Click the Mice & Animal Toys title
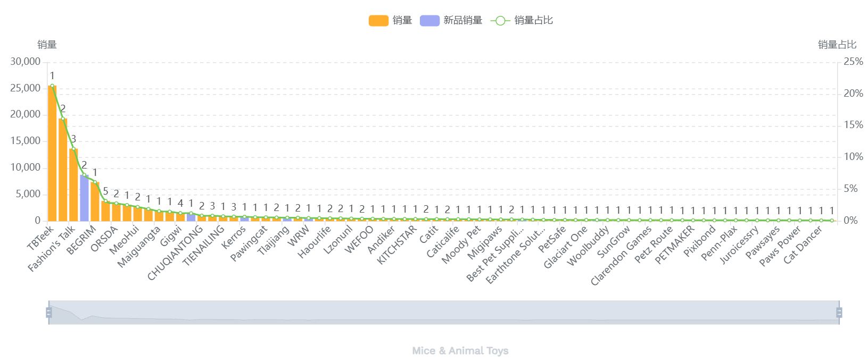Image resolution: width=868 pixels, height=362 pixels. pos(460,351)
